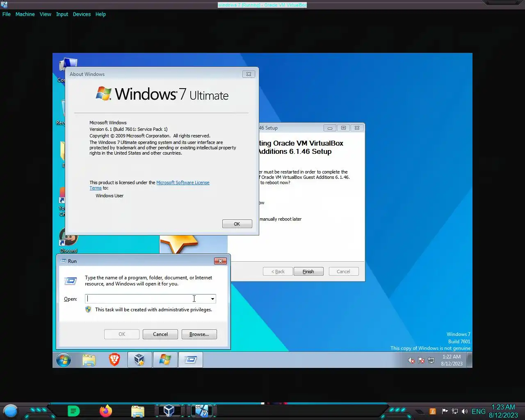Open the Input menu

point(62,14)
